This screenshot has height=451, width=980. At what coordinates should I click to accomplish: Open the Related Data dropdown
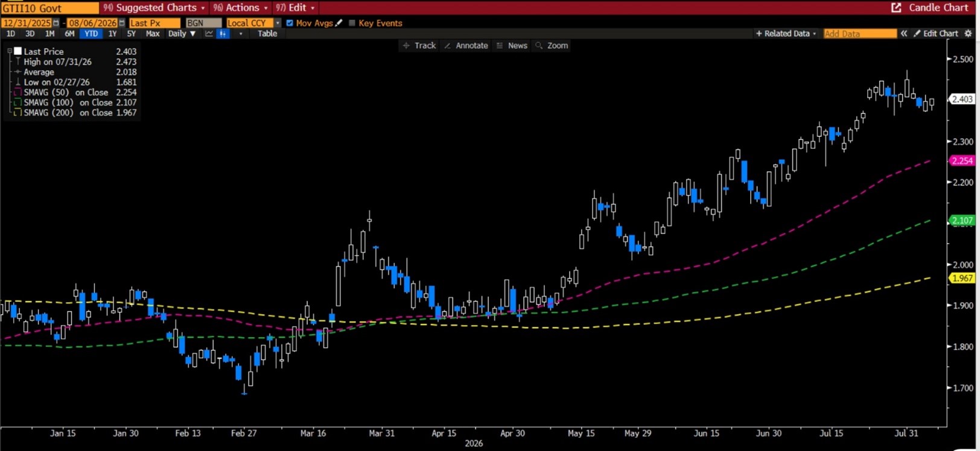click(786, 34)
